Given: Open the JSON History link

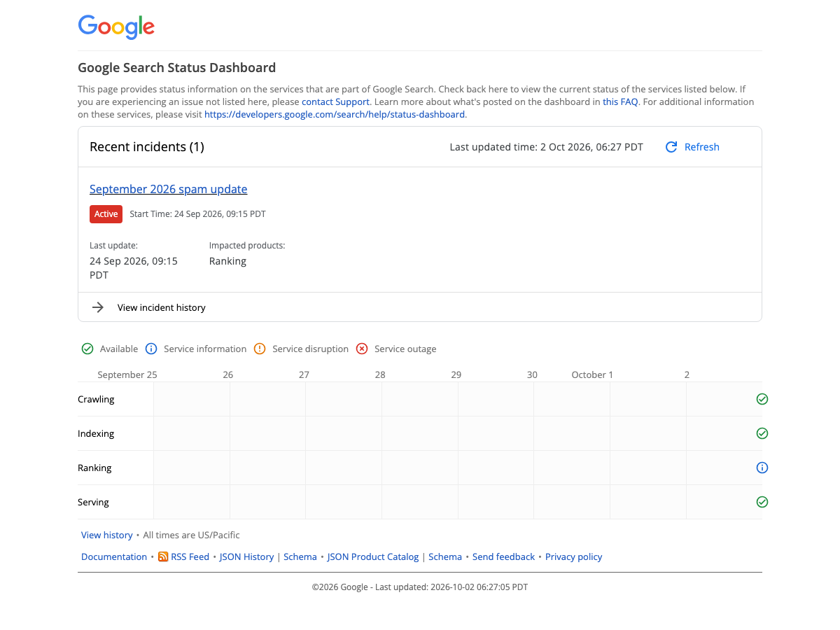Looking at the screenshot, I should point(246,556).
